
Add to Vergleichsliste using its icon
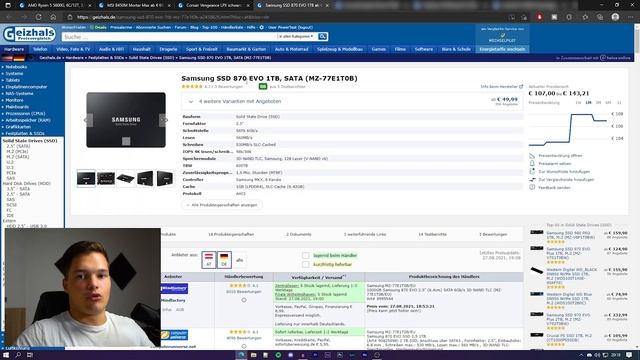point(532,180)
